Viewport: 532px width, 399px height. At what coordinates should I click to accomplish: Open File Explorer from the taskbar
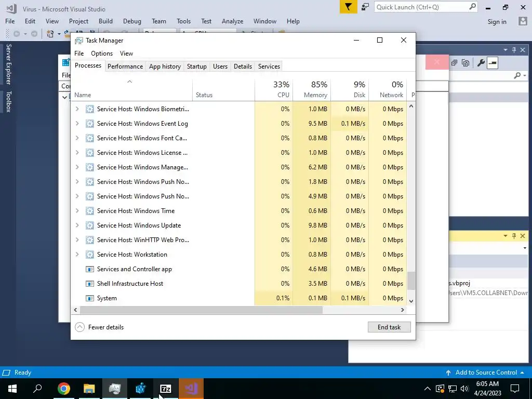tap(89, 389)
